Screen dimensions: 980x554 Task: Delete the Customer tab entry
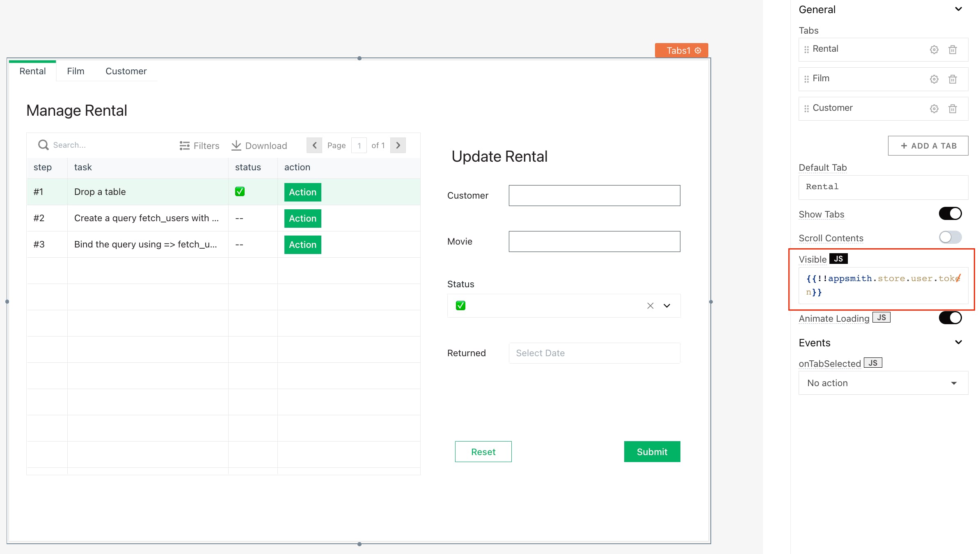coord(953,109)
